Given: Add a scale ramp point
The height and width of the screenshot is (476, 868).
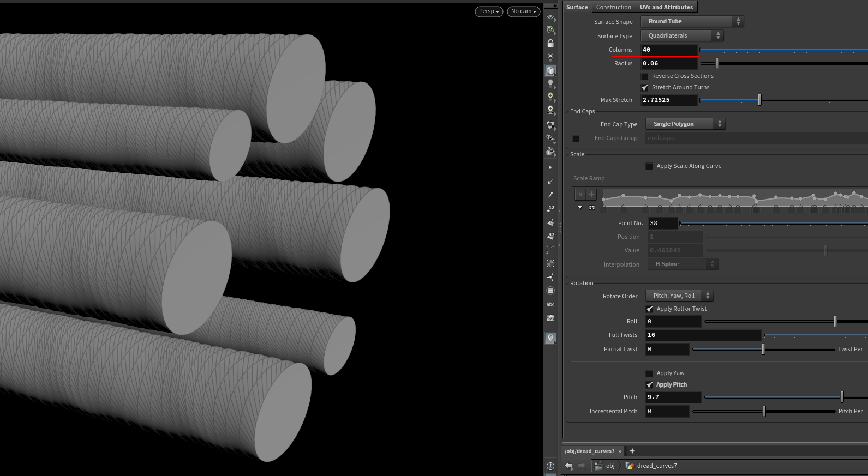Looking at the screenshot, I should pos(591,194).
